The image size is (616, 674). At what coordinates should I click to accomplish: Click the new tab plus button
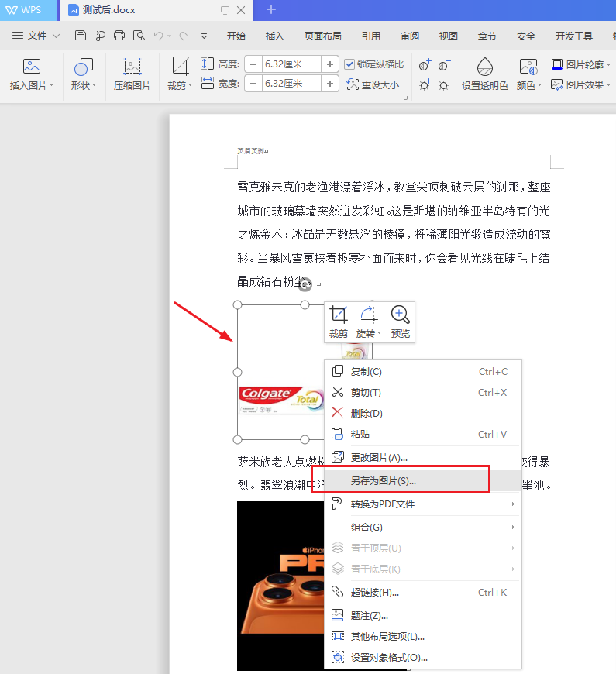click(x=271, y=9)
